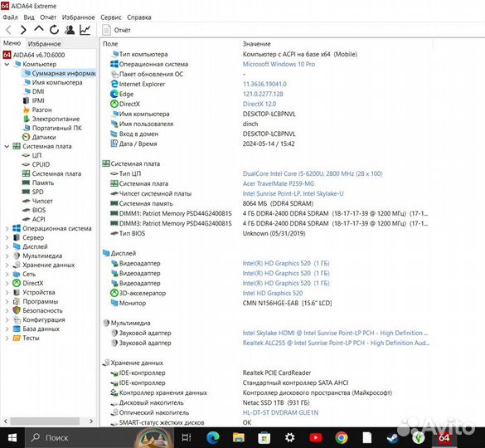Screen dimensions: 485x448
Task: Click the DirectX 12.0 value link
Action: pos(259,104)
